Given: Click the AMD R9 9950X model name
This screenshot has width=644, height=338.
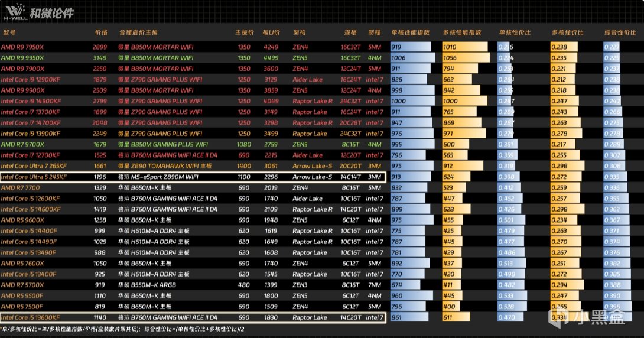Looking at the screenshot, I should pos(22,58).
